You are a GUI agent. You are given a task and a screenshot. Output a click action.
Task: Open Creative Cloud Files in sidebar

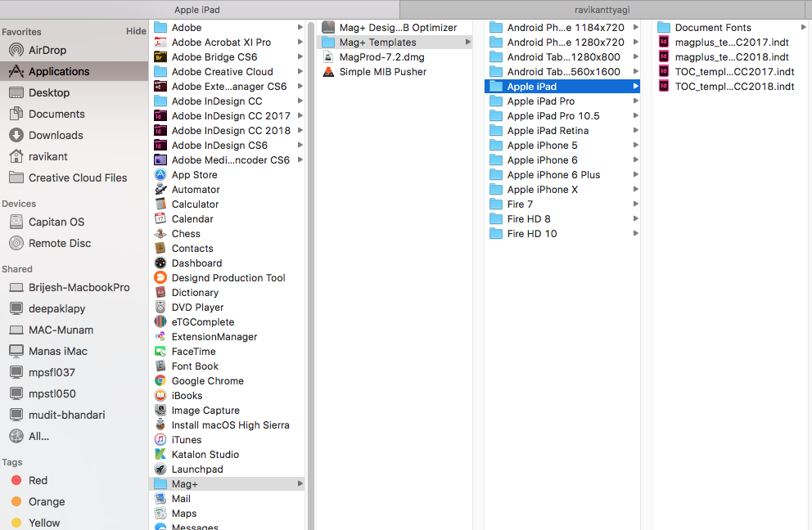tap(74, 177)
